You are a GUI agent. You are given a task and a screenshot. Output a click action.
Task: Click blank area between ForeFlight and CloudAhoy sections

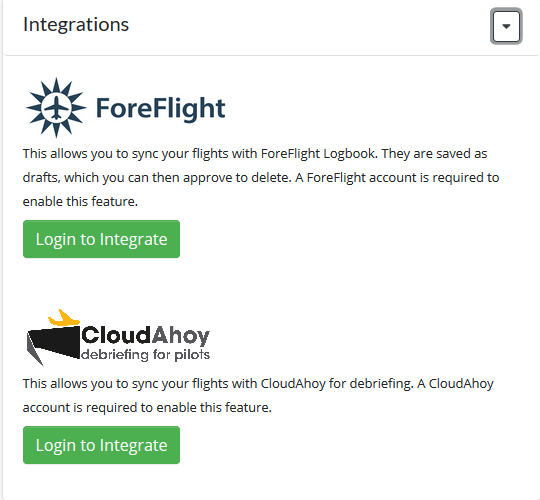pos(269,282)
